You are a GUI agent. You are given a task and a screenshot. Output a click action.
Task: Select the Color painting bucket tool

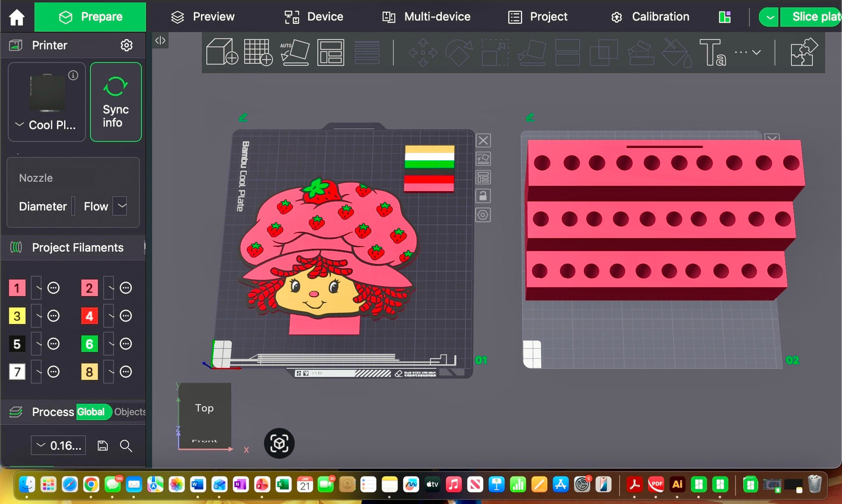677,52
